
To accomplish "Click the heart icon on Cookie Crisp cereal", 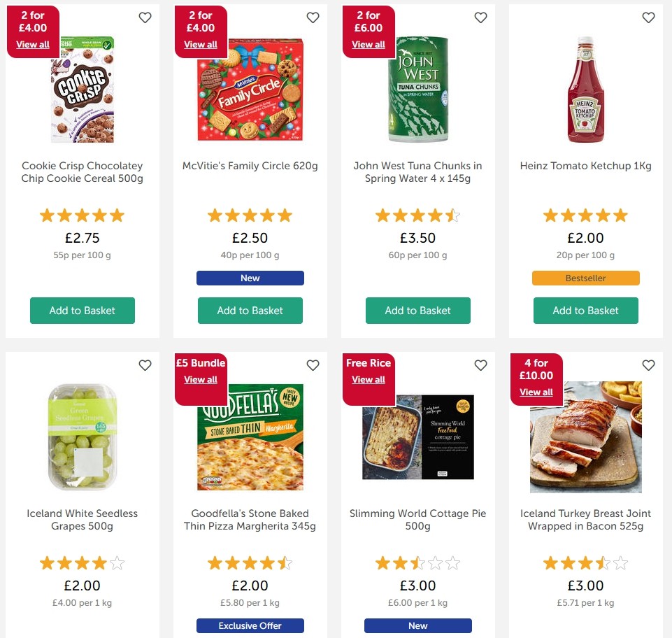I will (x=145, y=17).
